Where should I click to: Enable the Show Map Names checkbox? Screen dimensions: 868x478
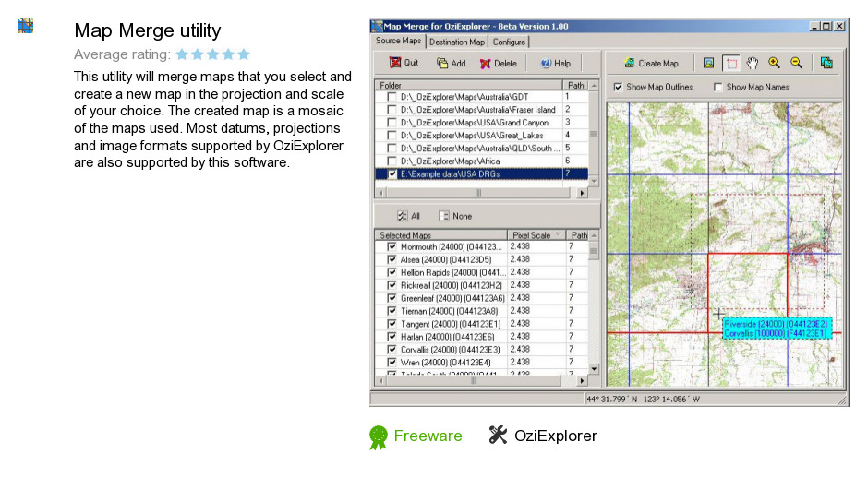click(718, 87)
